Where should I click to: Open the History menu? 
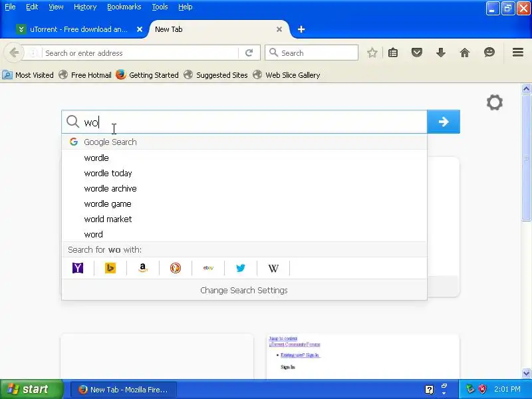point(85,7)
